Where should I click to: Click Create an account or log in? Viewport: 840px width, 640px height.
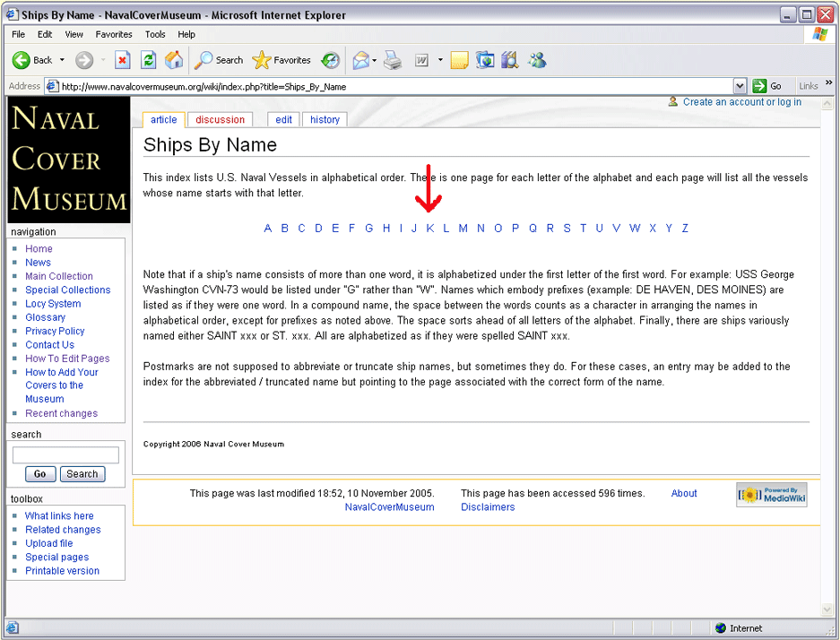741,102
